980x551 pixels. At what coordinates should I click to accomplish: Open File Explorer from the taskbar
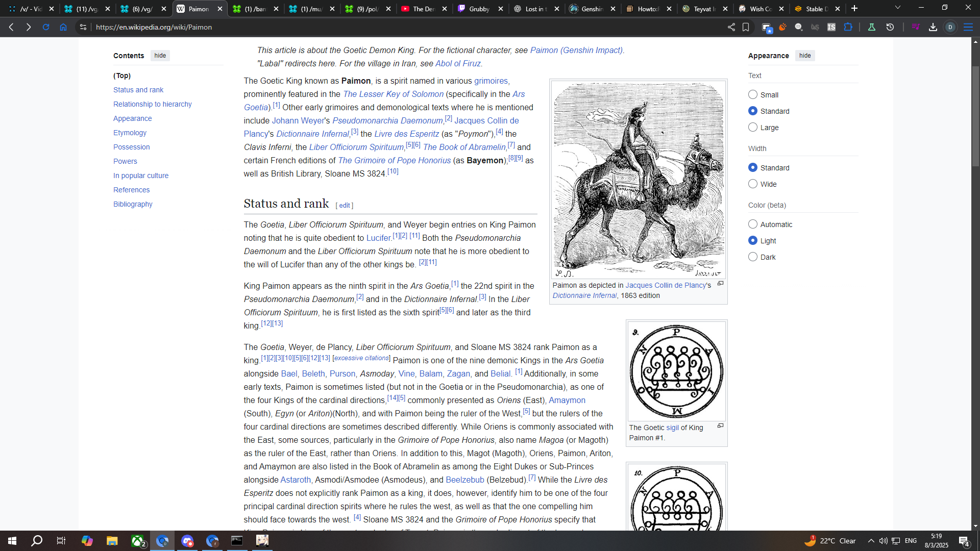[x=112, y=541]
